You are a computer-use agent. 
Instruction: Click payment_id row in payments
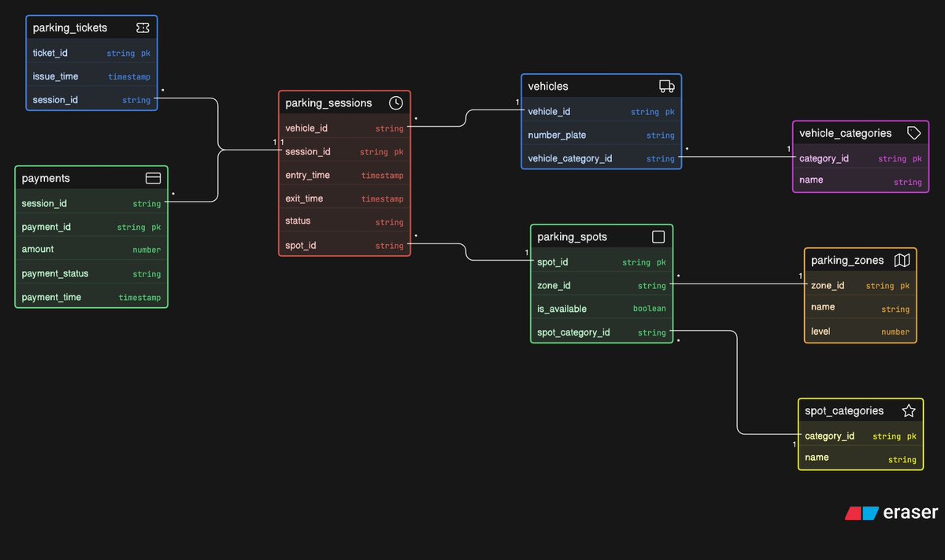(91, 227)
